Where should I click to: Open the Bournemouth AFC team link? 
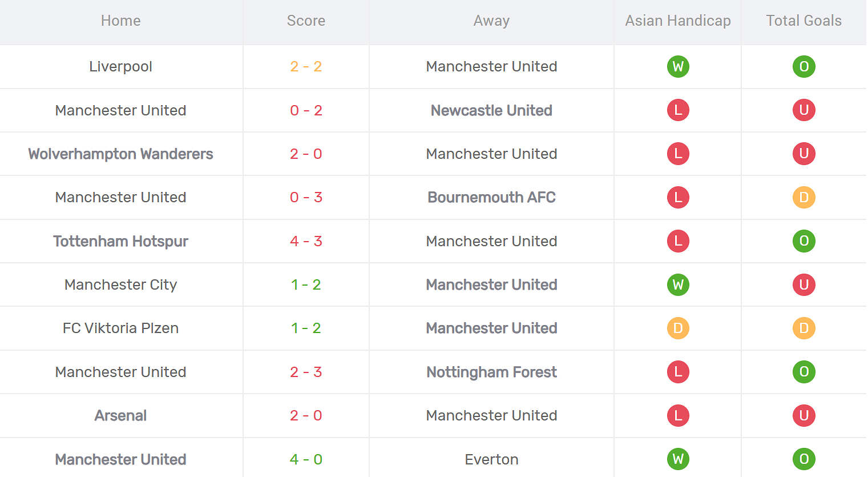(491, 198)
